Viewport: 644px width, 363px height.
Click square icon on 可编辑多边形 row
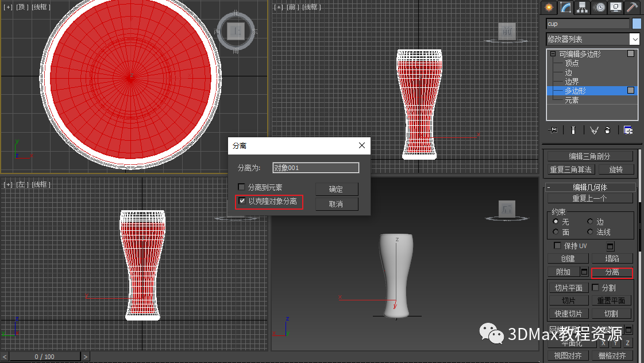[631, 53]
